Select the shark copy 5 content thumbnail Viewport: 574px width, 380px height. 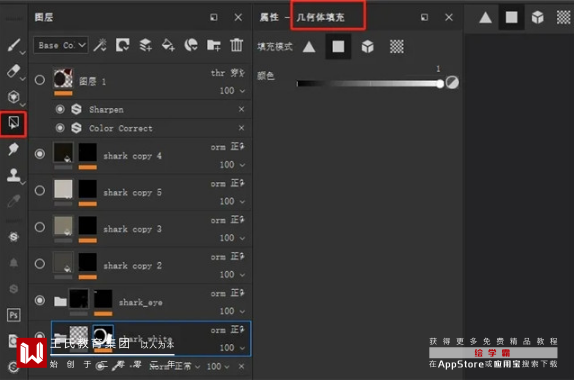[x=63, y=189]
